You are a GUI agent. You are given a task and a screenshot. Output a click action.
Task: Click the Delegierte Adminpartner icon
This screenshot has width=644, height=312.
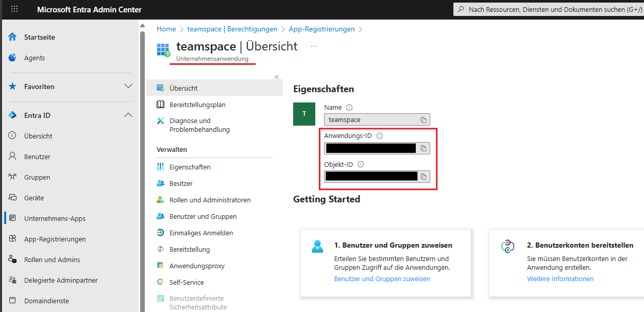(x=12, y=280)
